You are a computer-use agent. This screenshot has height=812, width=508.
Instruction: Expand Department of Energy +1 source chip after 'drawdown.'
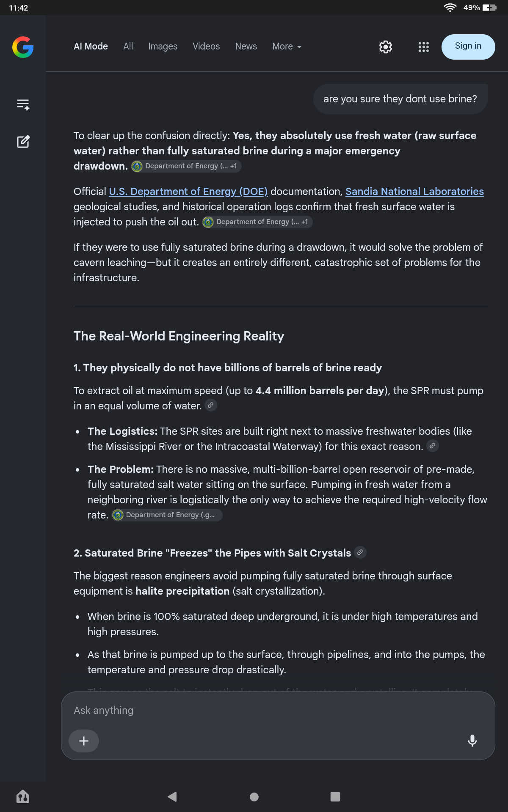click(186, 166)
